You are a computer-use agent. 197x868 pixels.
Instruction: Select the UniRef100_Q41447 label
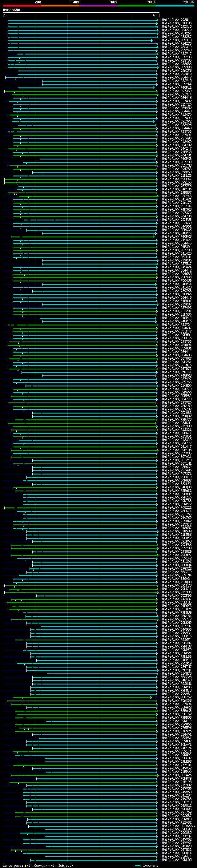point(177,446)
